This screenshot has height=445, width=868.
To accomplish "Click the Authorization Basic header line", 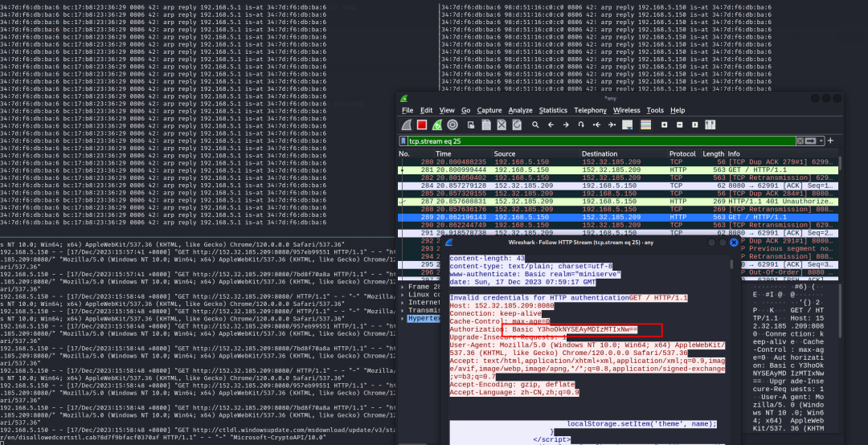I will point(543,329).
